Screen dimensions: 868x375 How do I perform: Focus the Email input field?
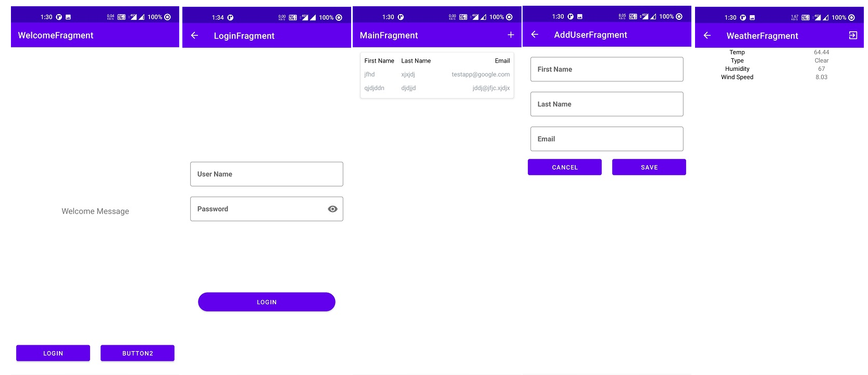[607, 139]
